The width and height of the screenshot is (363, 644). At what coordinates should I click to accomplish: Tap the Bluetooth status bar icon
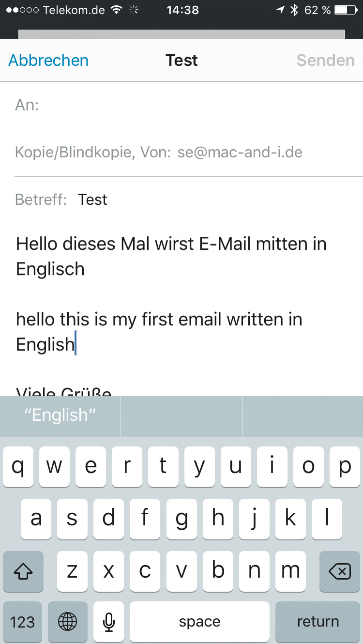pos(294,10)
